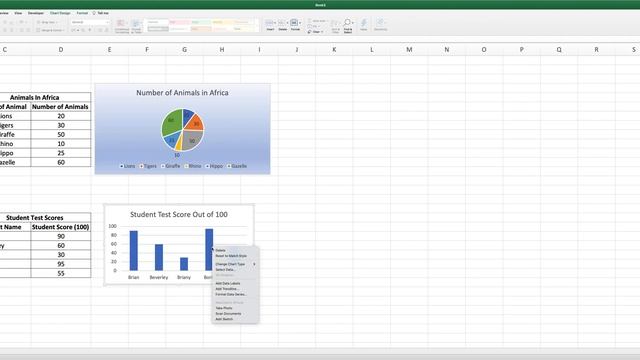The image size is (640, 360).
Task: Click the Format cells icon in ribbon
Action: [x=295, y=24]
